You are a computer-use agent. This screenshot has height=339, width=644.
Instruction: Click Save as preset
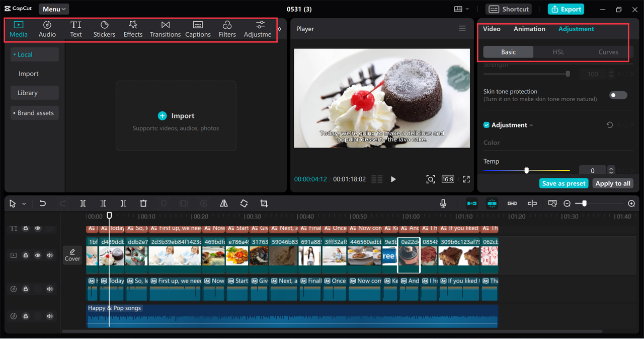coord(563,183)
